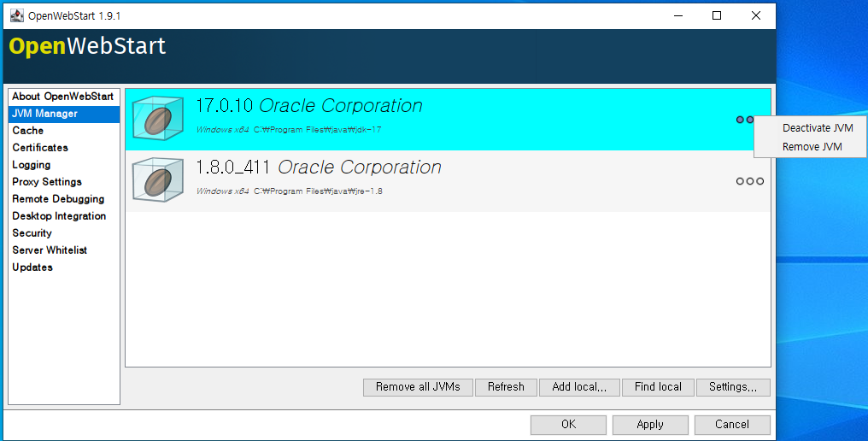Click the Remove all JVMs button
Viewport: 868px width, 441px height.
pos(418,387)
